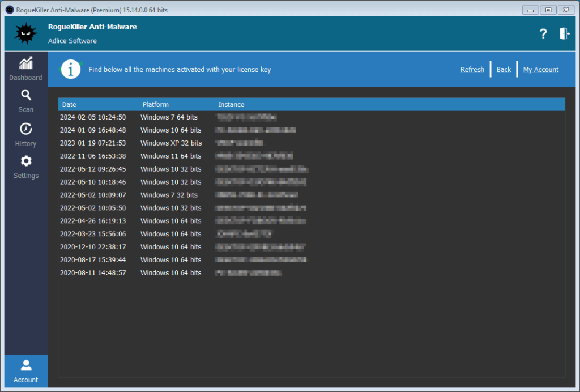Click the RogueKiller spiky mascot logo
This screenshot has height=392, width=580.
tap(25, 34)
